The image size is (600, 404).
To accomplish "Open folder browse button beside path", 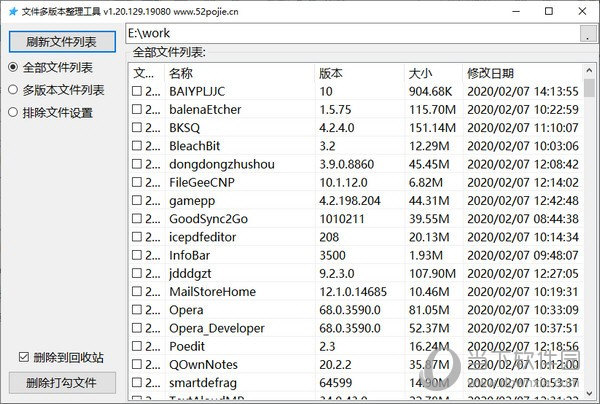I will pos(588,34).
